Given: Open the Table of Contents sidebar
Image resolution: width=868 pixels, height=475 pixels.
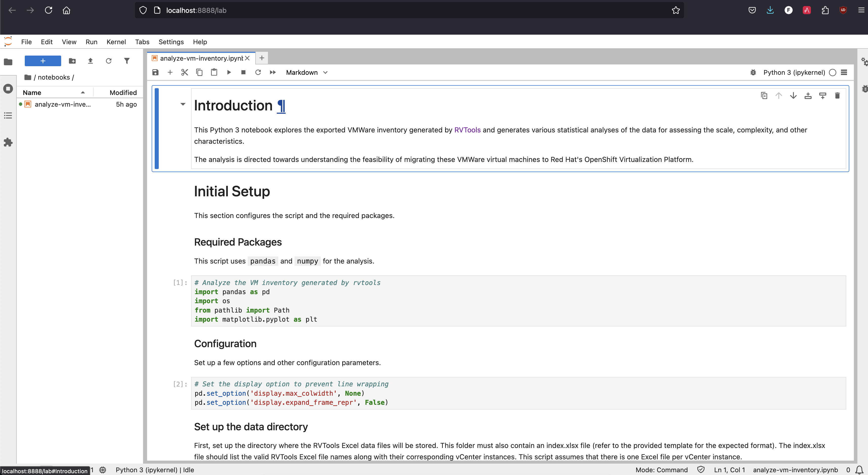Looking at the screenshot, I should coord(8,115).
